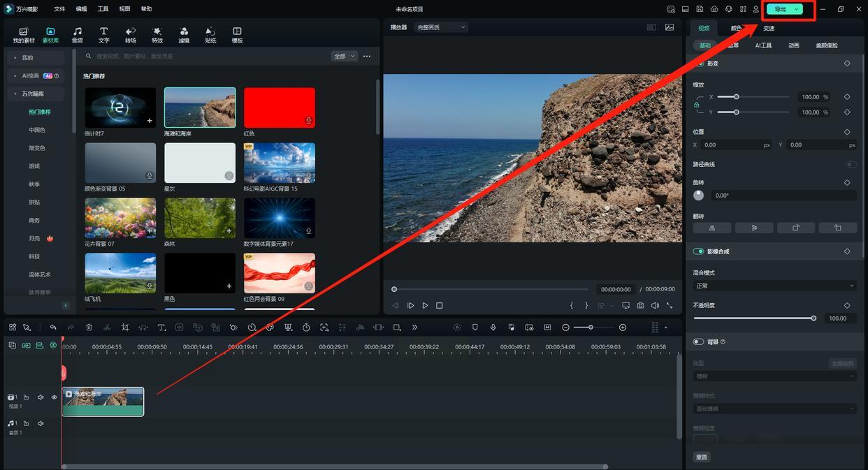Click the 重置 (Reset) button
The width and height of the screenshot is (868, 470).
point(702,457)
